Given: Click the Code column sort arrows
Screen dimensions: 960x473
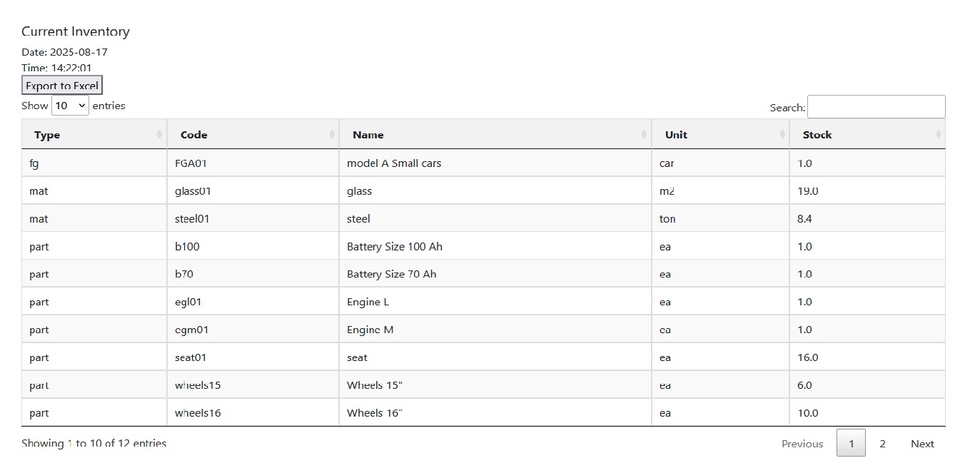Looking at the screenshot, I should pos(332,134).
